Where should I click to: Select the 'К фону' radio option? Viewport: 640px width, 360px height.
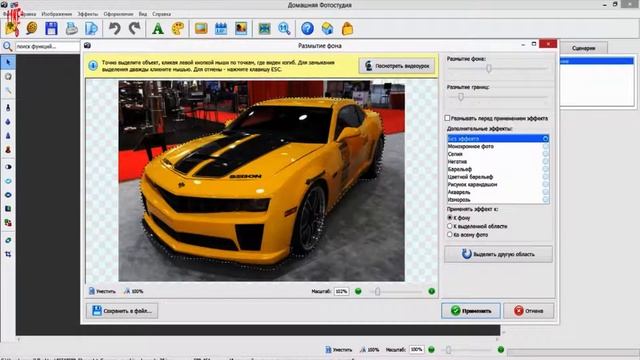point(450,218)
